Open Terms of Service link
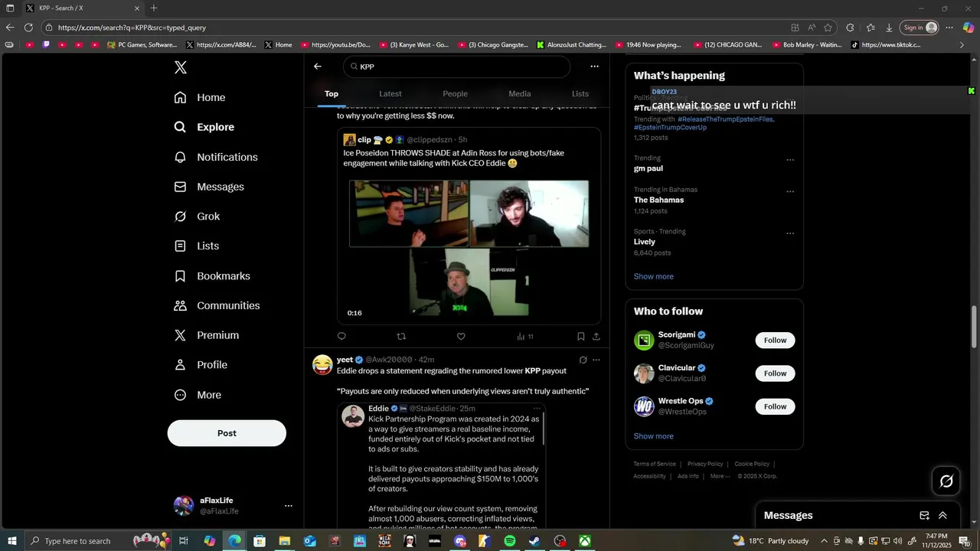This screenshot has height=551, width=980. 655,464
